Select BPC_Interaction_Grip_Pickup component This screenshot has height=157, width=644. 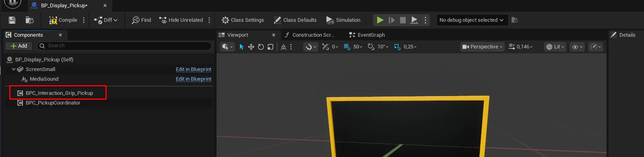(x=59, y=93)
